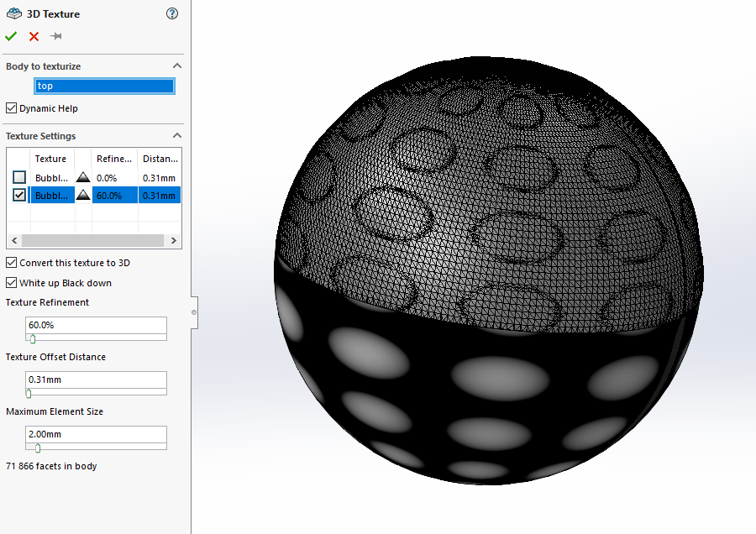Click the Texture column header
The height and width of the screenshot is (534, 756).
pos(51,159)
